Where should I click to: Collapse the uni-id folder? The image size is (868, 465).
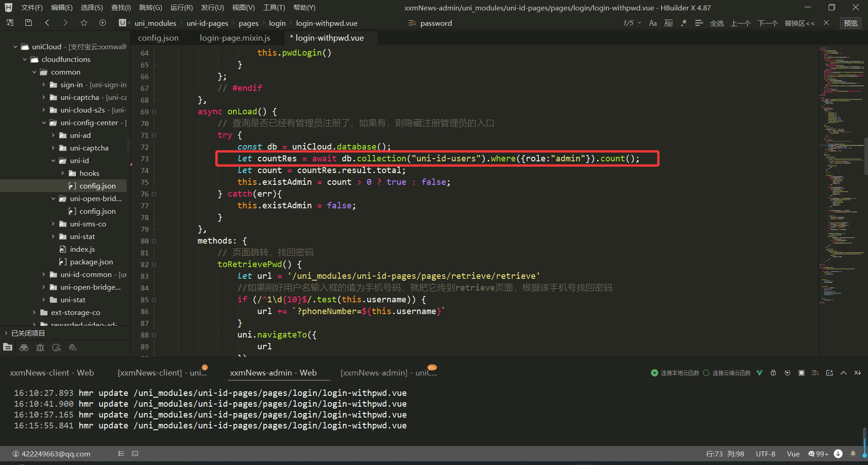click(53, 160)
